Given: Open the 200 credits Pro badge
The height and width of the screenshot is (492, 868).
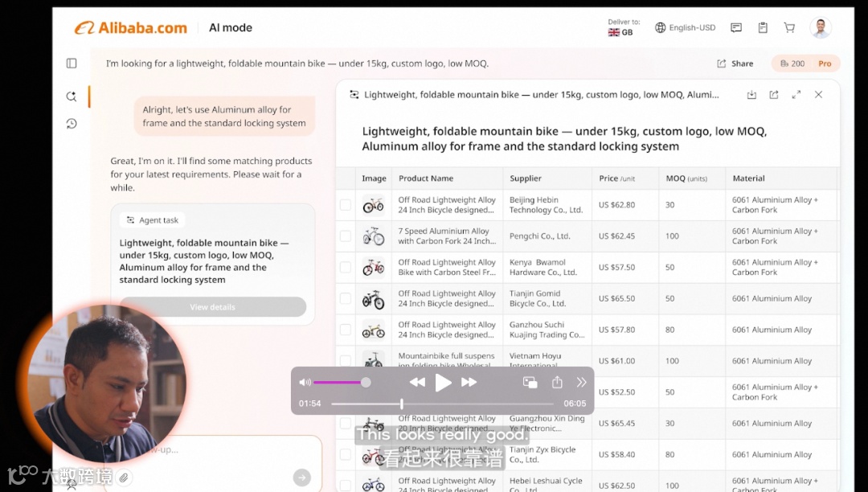Looking at the screenshot, I should (805, 64).
